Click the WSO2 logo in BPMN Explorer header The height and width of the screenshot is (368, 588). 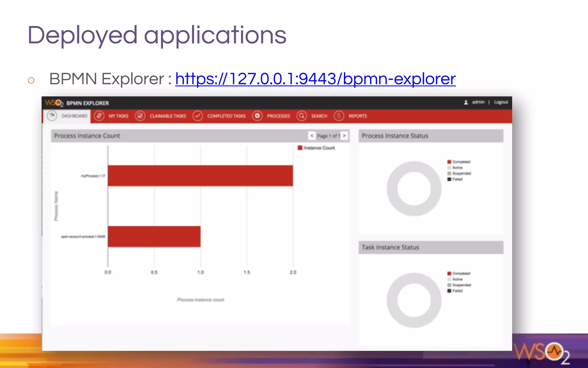pyautogui.click(x=54, y=103)
